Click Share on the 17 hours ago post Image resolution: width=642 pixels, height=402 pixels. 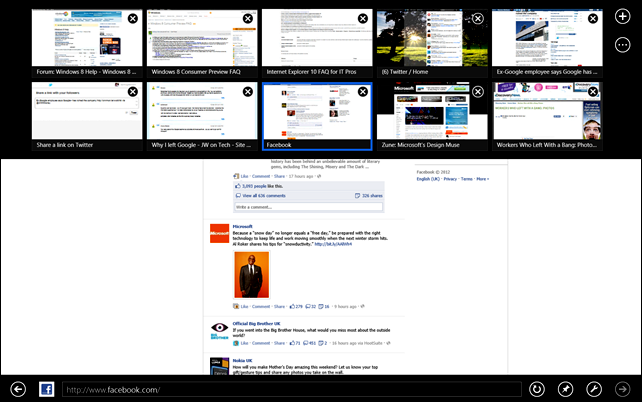click(x=279, y=176)
